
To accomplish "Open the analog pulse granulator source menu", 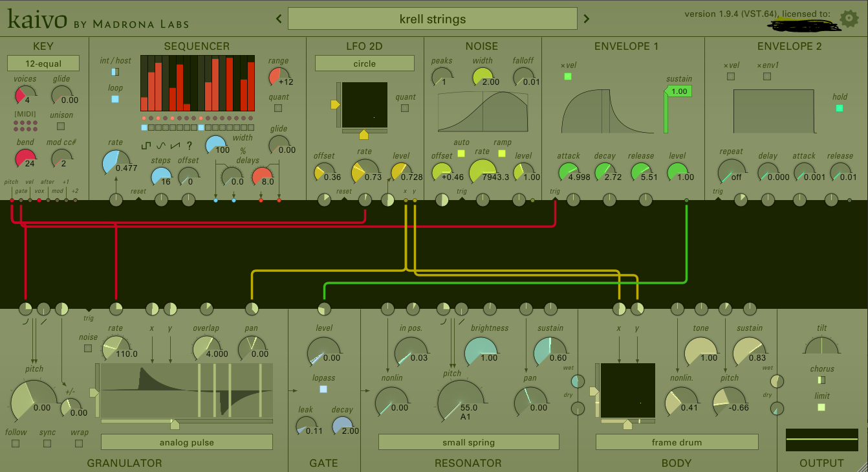I will (187, 442).
